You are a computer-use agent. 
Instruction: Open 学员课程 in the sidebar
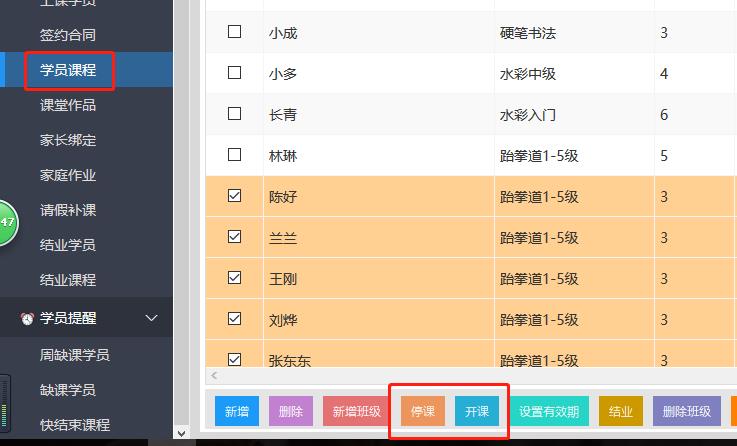(x=68, y=70)
